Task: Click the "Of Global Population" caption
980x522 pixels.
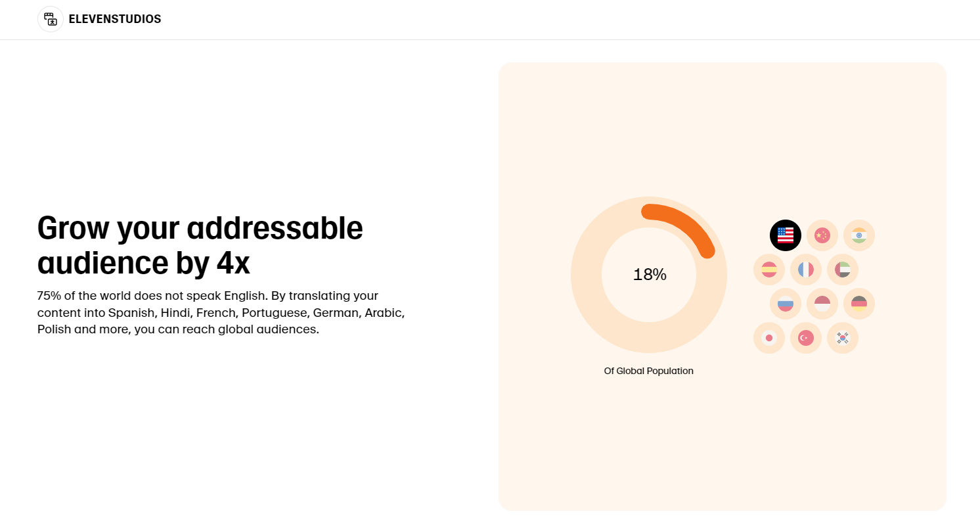Action: (648, 371)
